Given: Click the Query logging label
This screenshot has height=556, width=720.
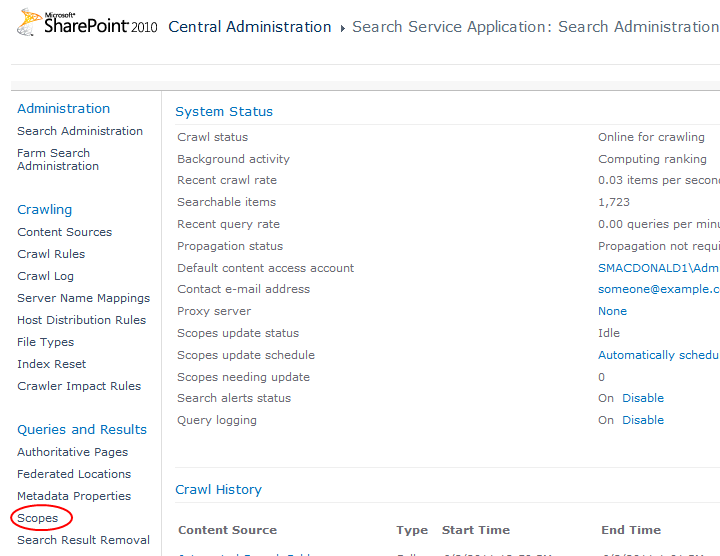Looking at the screenshot, I should (217, 420).
